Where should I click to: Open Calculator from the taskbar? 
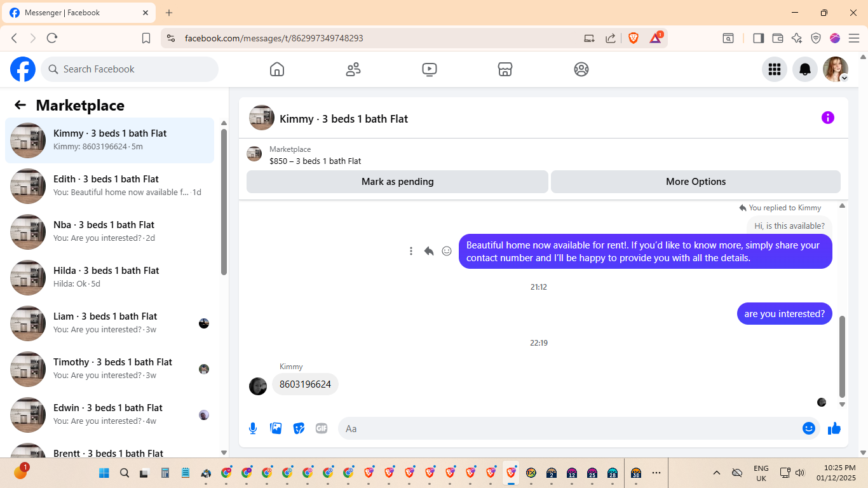coord(165,473)
